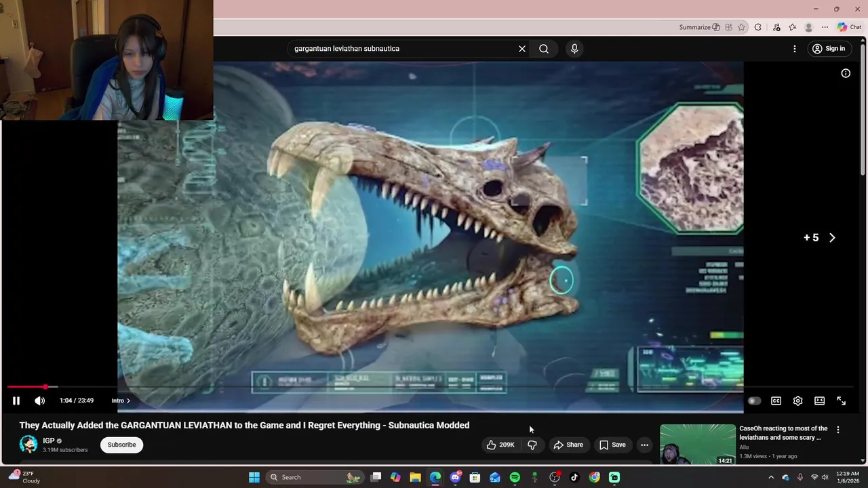Open Edge media control music icon
This screenshot has height=488, width=868.
[x=776, y=27]
